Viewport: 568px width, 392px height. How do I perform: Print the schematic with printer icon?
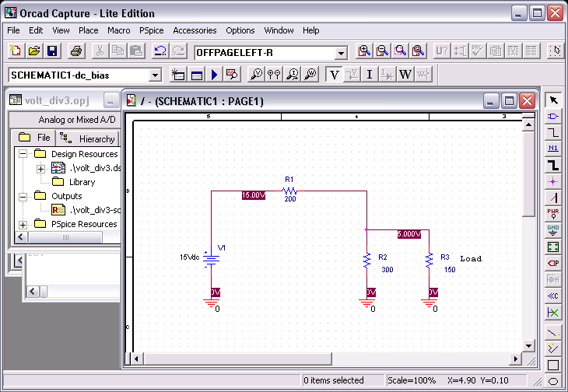tap(76, 51)
